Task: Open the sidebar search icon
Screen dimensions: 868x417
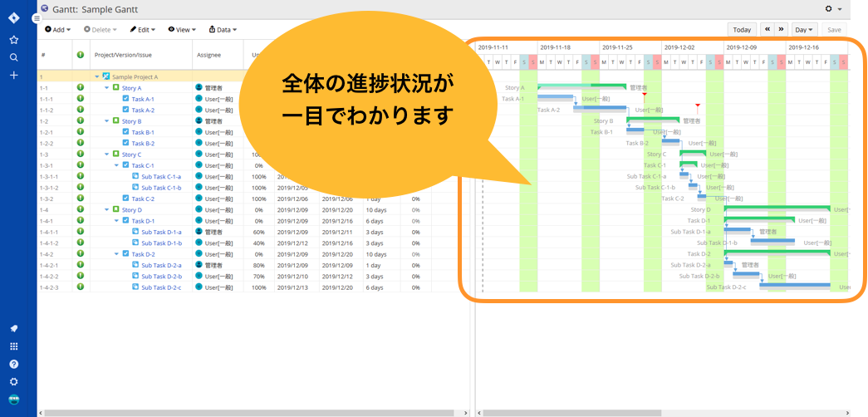Action: pyautogui.click(x=14, y=57)
